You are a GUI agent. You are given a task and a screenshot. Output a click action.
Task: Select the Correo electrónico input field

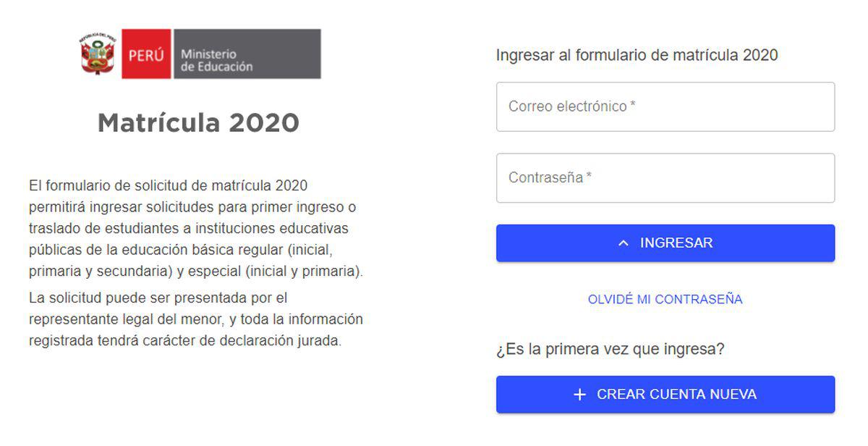pos(665,106)
